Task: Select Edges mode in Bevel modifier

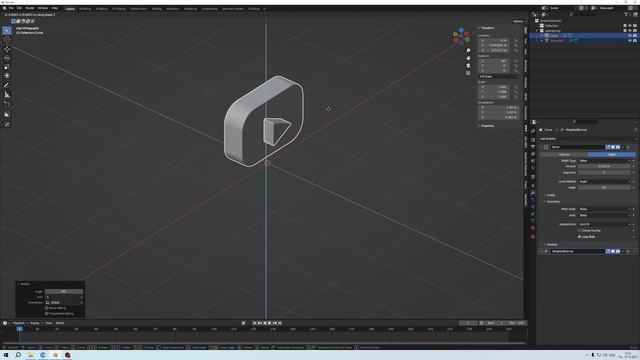Action: tap(611, 155)
